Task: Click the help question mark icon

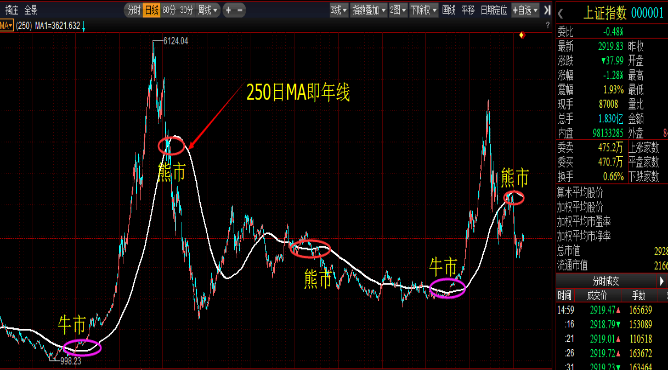Action: click(547, 26)
